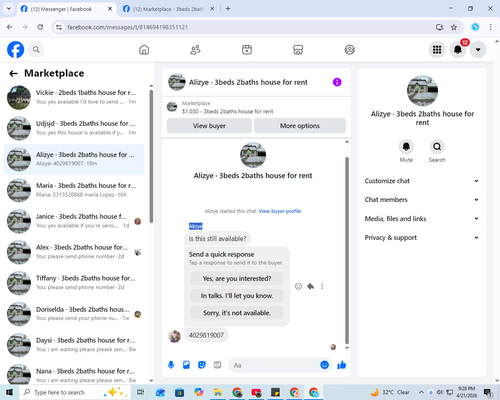Screen dimensions: 500x400
Task: Expand Media, files and links section
Action: tap(422, 219)
